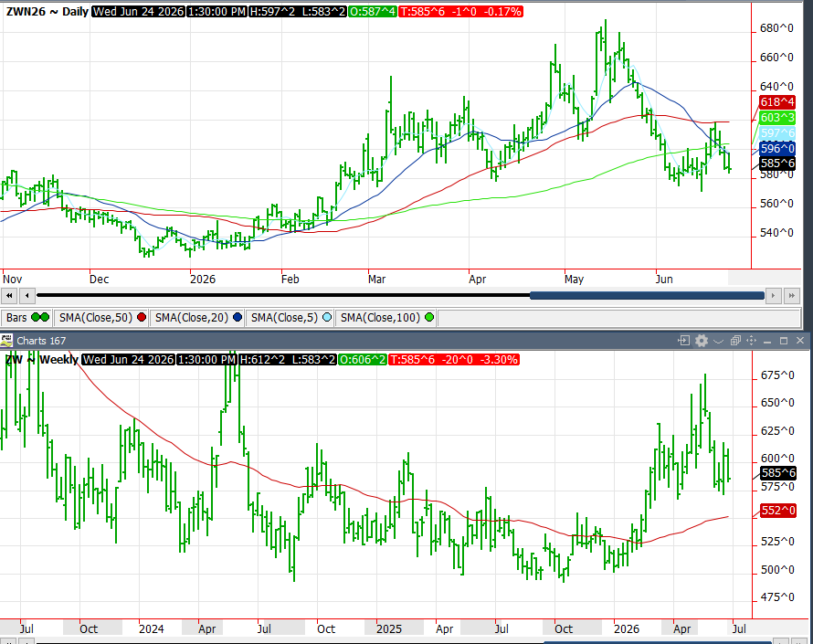813x644 pixels.
Task: Select the SMA(Close,100) legend item
Action: click(386, 317)
